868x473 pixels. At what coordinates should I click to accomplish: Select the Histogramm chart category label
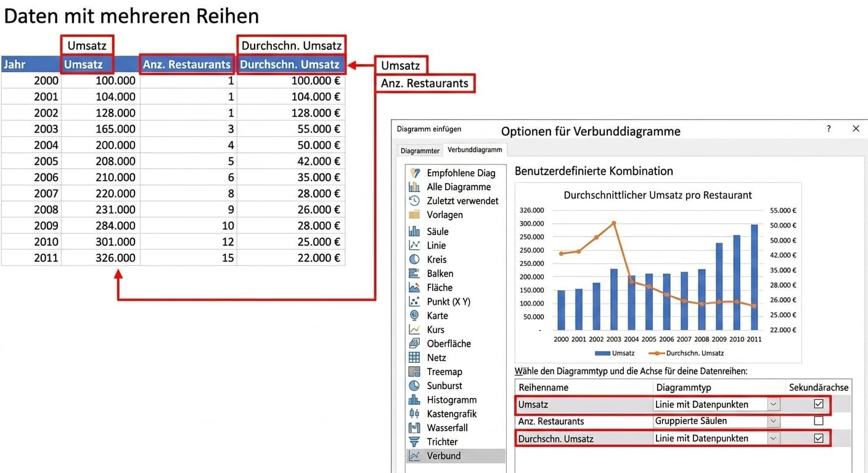tap(452, 400)
